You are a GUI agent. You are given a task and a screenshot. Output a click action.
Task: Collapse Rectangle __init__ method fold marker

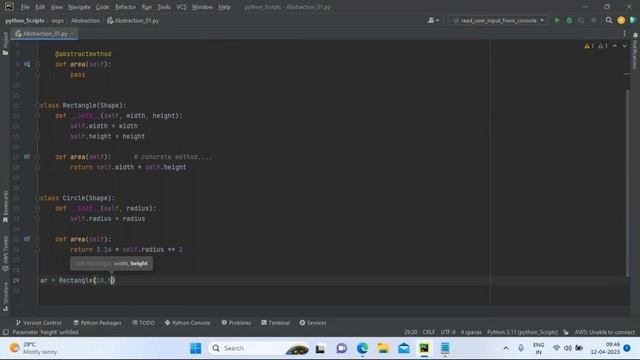point(38,116)
